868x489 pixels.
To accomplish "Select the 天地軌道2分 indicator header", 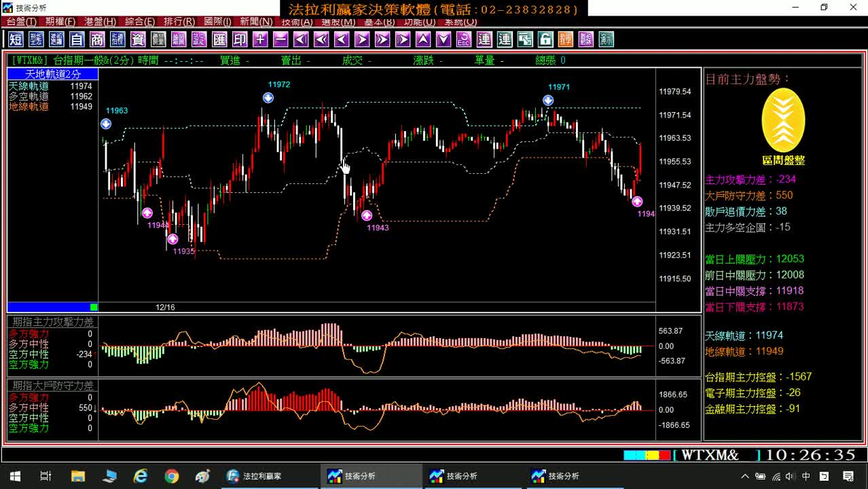I will (53, 74).
